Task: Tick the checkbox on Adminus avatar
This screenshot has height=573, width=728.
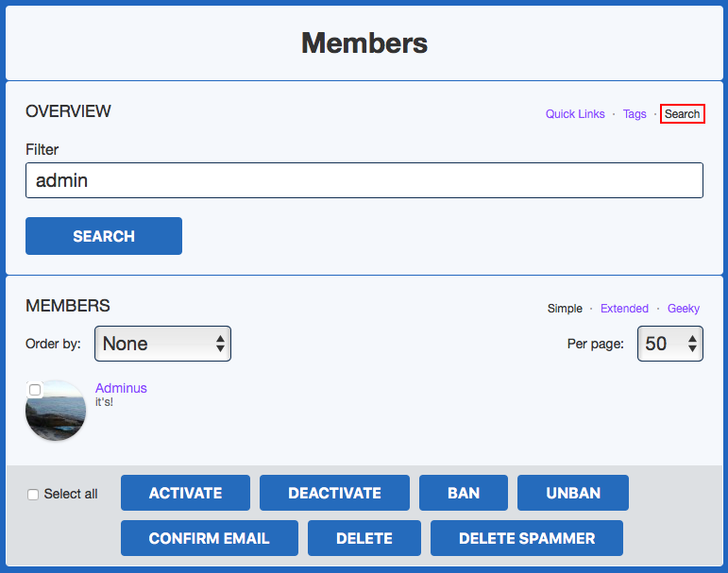Action: click(x=35, y=390)
